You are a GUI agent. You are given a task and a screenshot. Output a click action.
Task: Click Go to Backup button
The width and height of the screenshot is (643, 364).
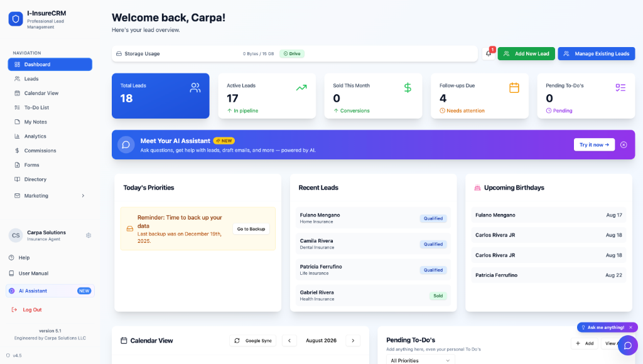pyautogui.click(x=251, y=228)
